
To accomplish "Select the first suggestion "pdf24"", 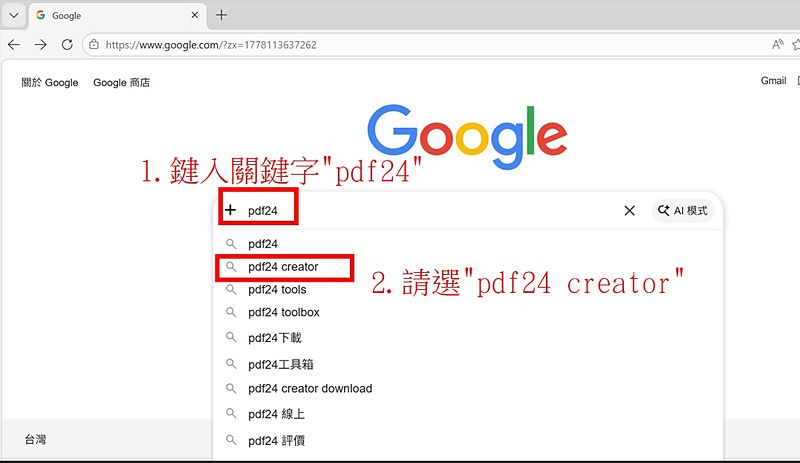I will click(468, 244).
